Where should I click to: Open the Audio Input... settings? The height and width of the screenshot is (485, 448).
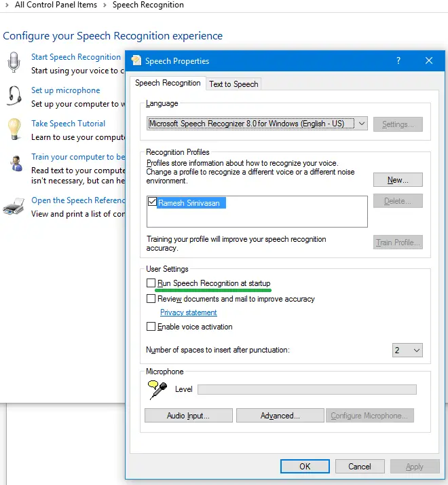tap(189, 416)
